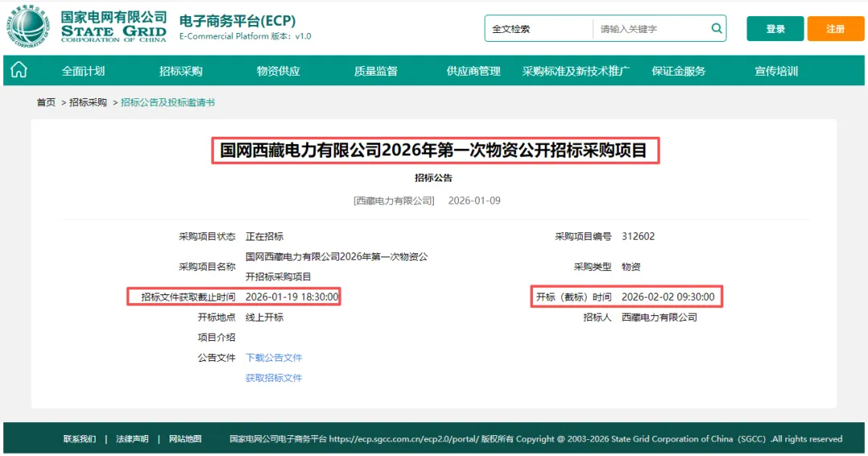
Task: Click the deadline value 2026-01-19 18:30:00
Action: tap(292, 297)
